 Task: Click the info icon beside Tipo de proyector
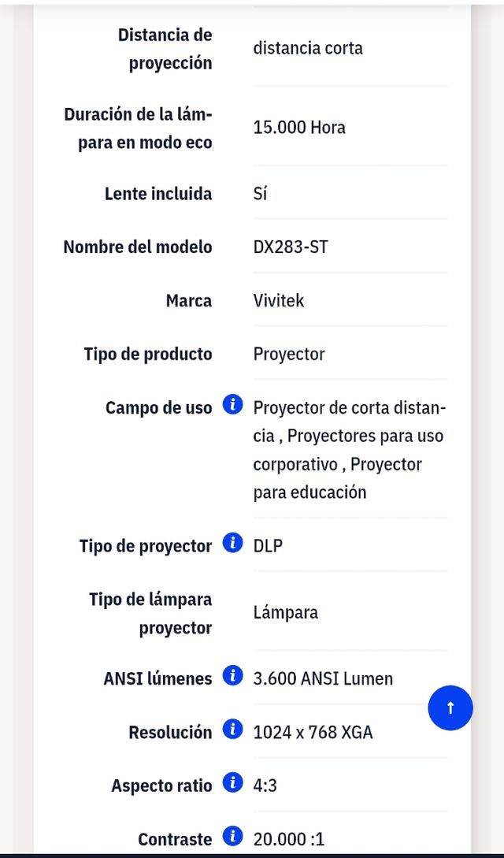(x=232, y=542)
